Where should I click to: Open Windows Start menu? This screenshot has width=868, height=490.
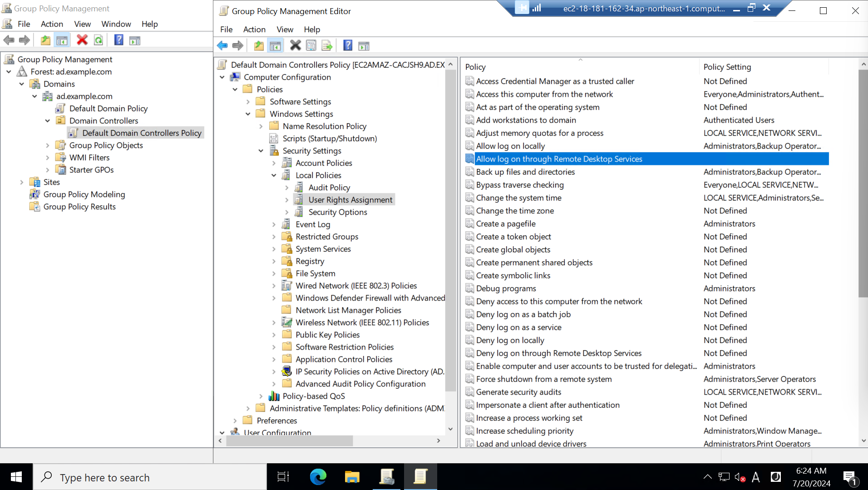[x=16, y=477]
